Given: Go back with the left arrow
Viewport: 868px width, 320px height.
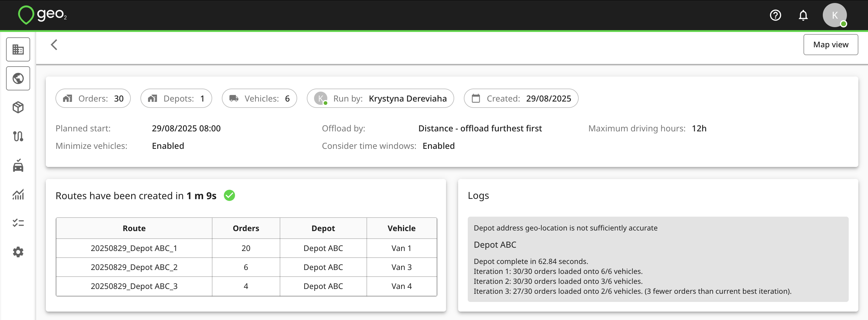Looking at the screenshot, I should point(54,45).
